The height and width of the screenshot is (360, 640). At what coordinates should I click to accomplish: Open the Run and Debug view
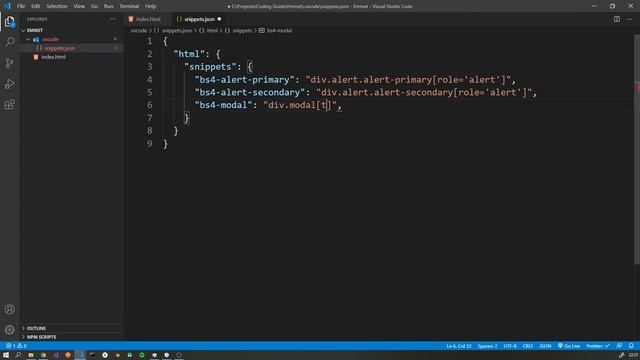[9, 84]
